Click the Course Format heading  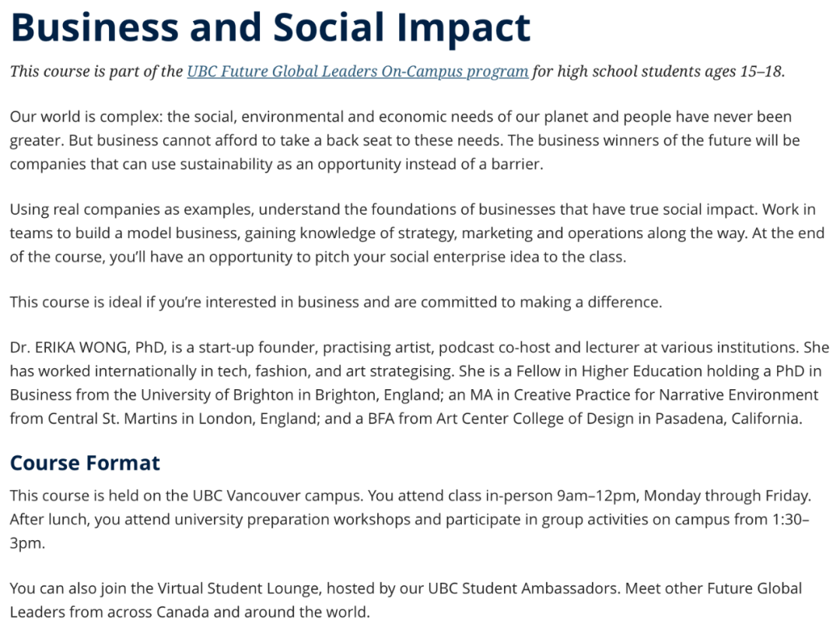click(85, 462)
